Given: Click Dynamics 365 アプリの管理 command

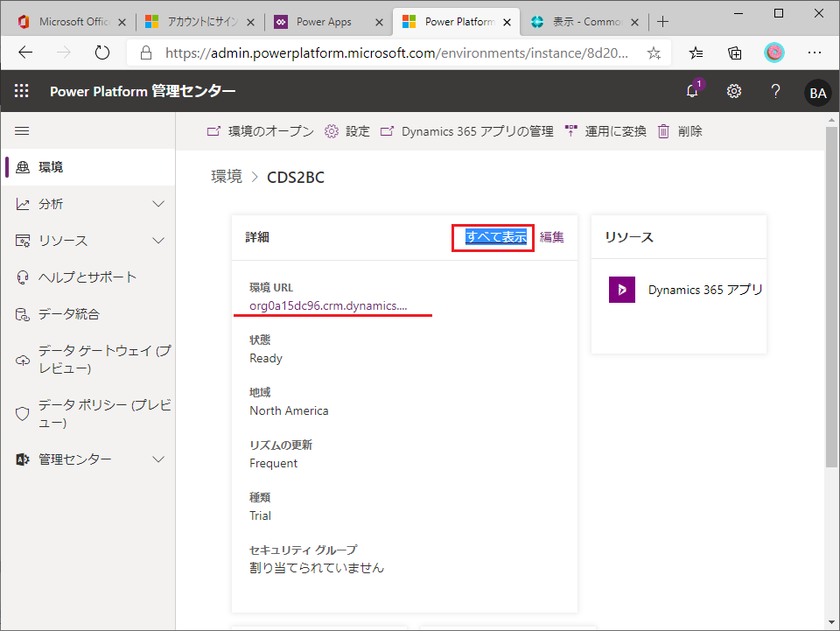Looking at the screenshot, I should (x=466, y=131).
